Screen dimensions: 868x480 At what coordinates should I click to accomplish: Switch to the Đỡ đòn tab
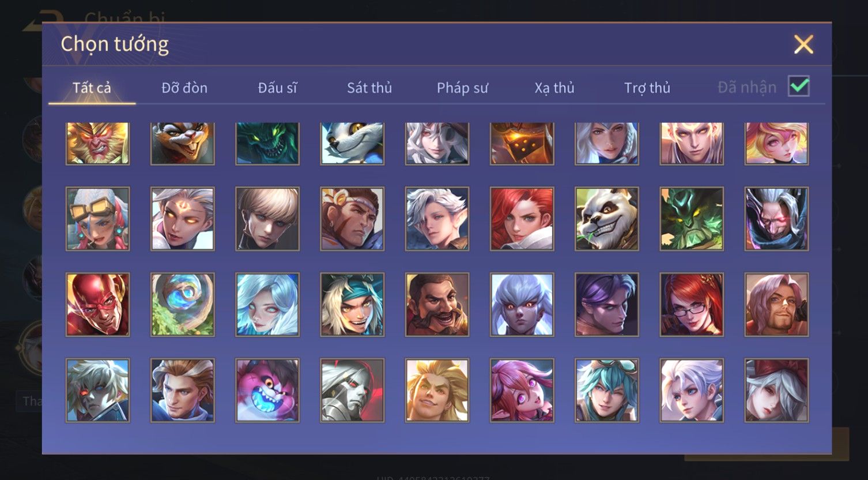pos(184,88)
